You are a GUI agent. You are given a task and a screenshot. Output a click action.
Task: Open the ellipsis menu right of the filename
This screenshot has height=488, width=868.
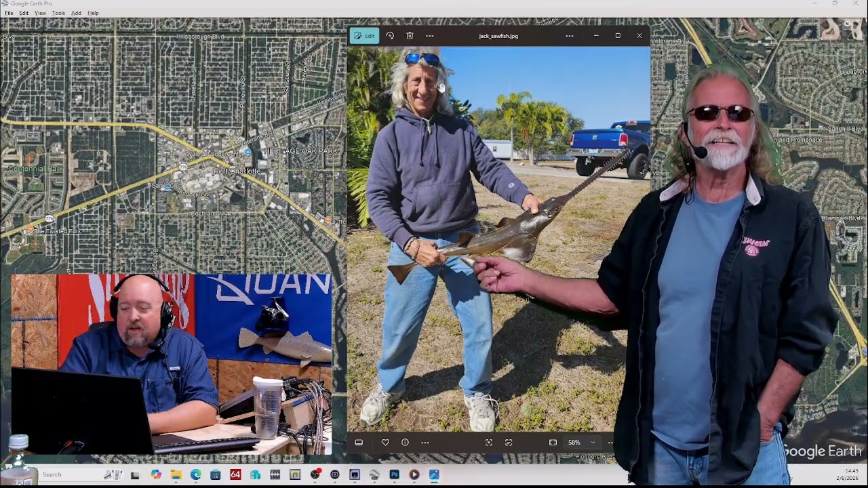[570, 36]
